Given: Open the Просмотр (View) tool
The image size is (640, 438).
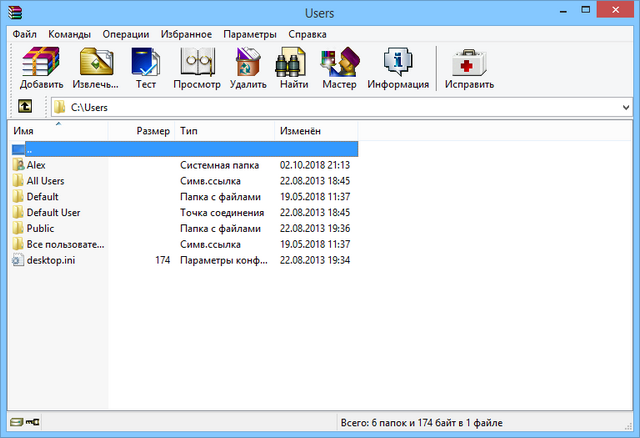Looking at the screenshot, I should [x=196, y=65].
